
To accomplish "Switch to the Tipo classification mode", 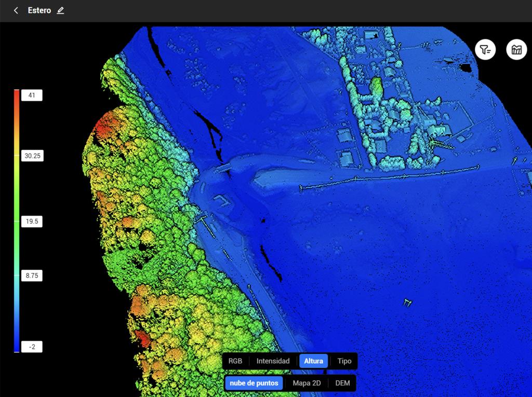I will coord(344,361).
